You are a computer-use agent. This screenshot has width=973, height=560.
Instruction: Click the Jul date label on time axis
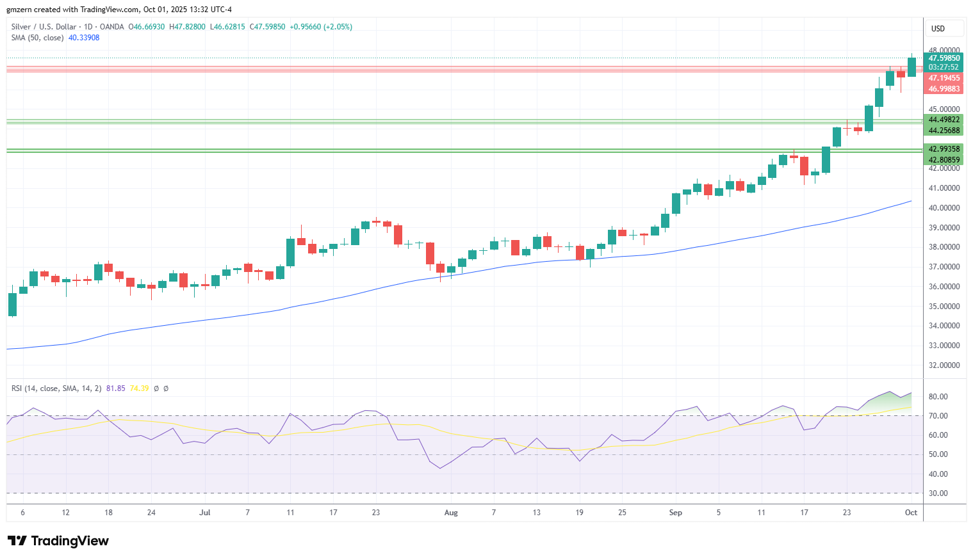click(205, 513)
